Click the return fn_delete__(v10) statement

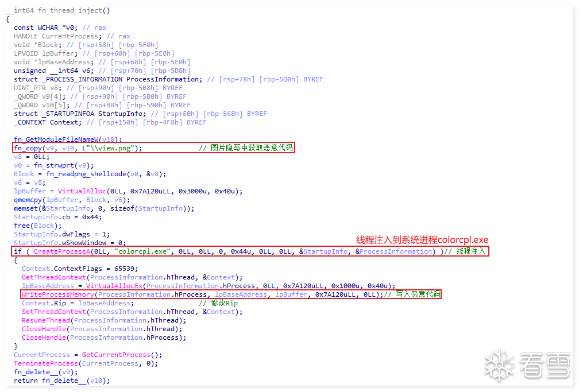coord(61,381)
